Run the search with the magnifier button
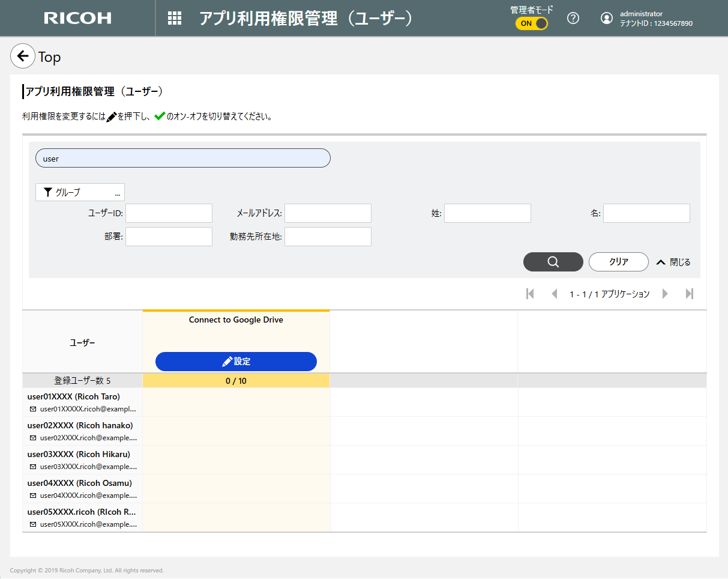 pos(553,262)
